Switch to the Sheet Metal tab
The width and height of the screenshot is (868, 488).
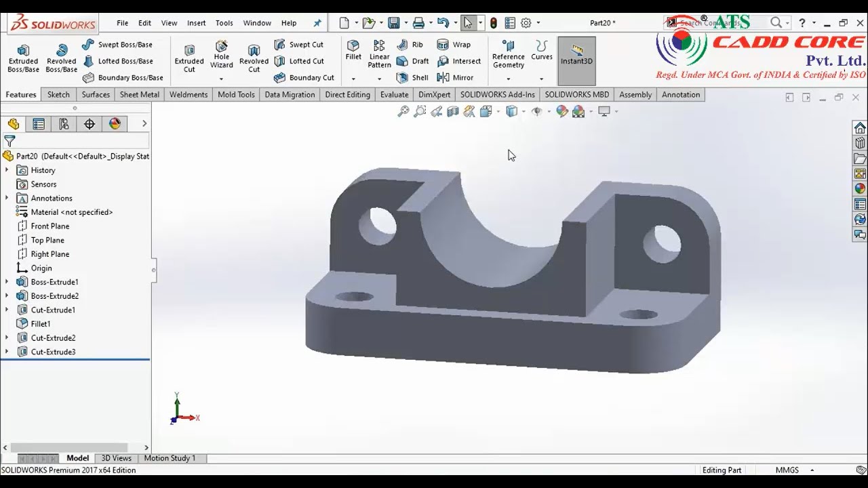pyautogui.click(x=140, y=95)
